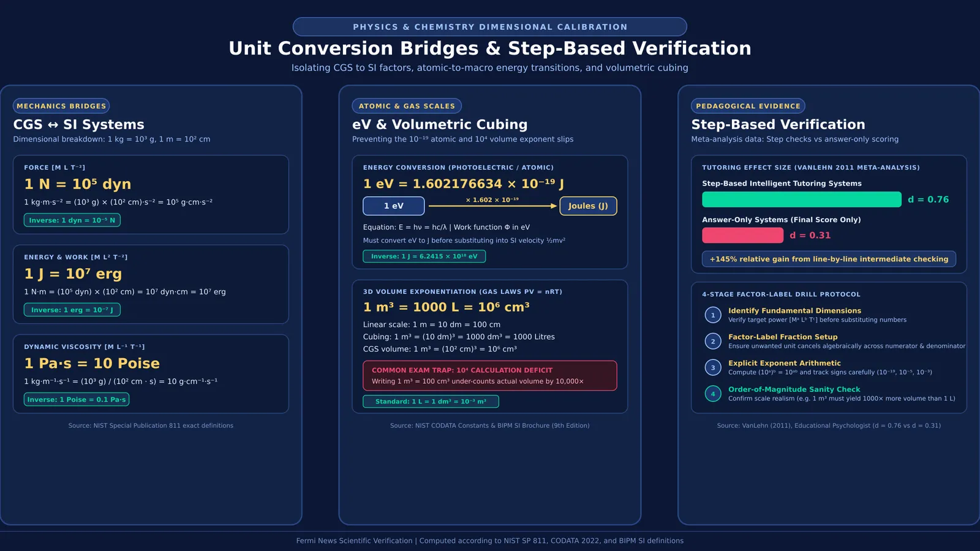Click the stage 2 circle icon
980x551 pixels.
point(713,342)
